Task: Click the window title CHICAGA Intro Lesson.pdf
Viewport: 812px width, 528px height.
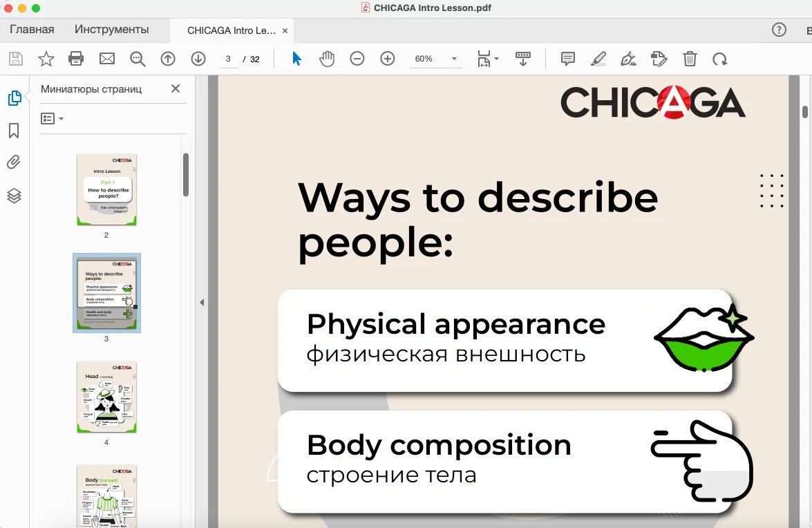Action: point(433,8)
